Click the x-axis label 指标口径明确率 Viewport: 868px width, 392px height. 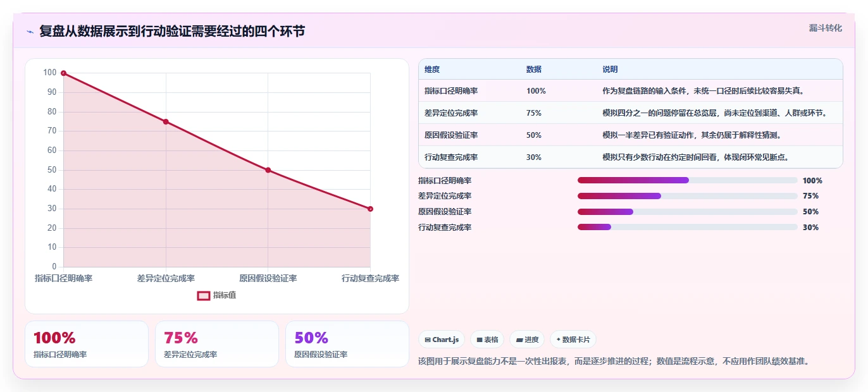63,278
